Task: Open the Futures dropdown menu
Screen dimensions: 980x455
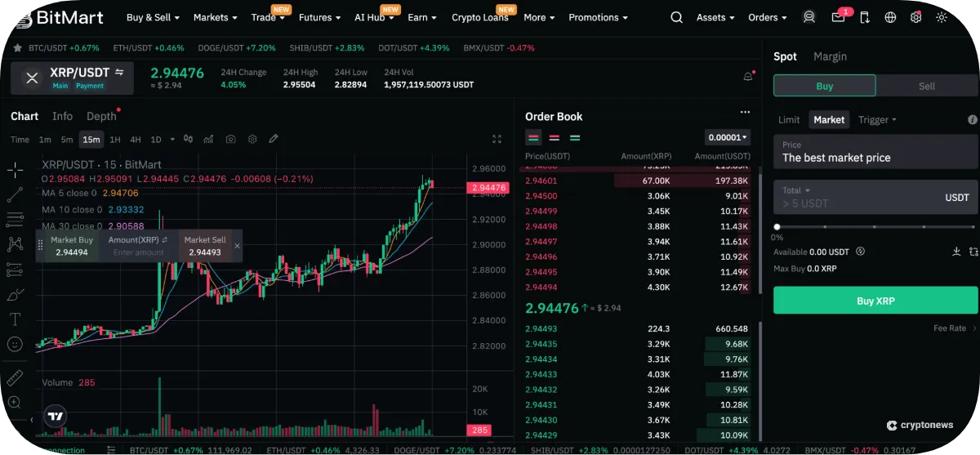Action: 319,17
